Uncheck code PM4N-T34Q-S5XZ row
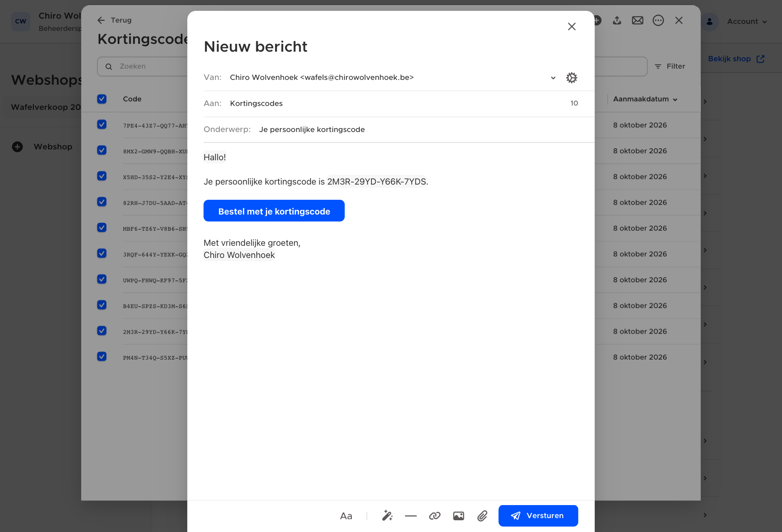782x532 pixels. 102,357
